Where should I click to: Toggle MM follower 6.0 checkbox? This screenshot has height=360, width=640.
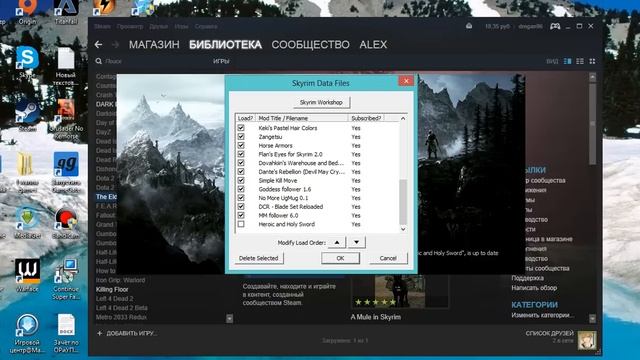[241, 215]
